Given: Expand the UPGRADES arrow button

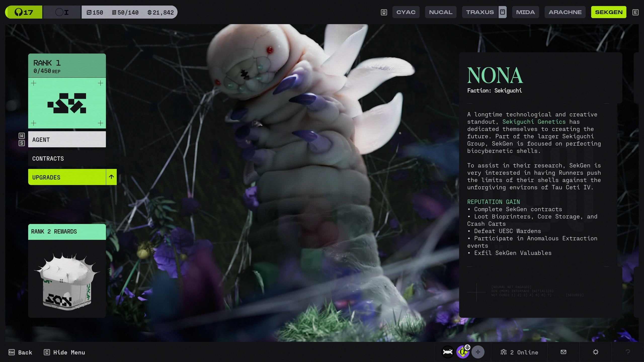Looking at the screenshot, I should coord(111,177).
